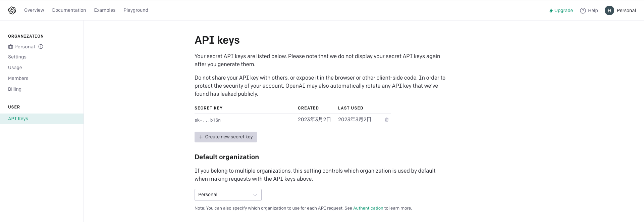The width and height of the screenshot is (644, 222).
Task: Select API Keys in the sidebar
Action: click(x=18, y=119)
